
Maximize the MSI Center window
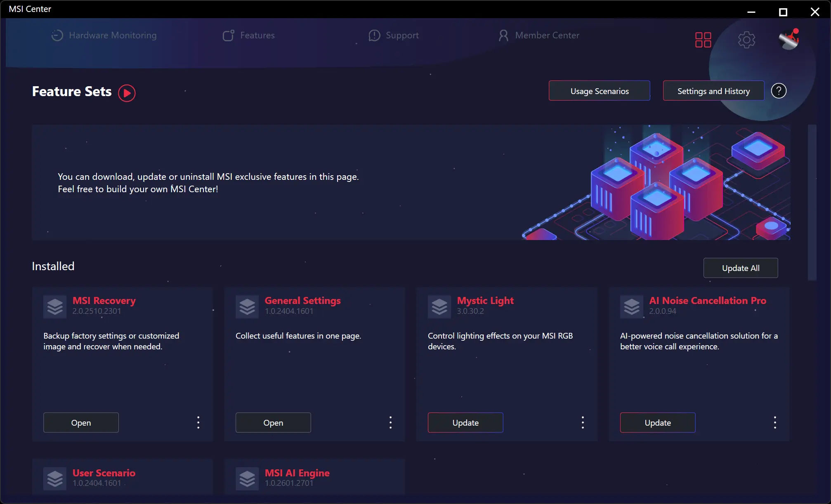(783, 12)
